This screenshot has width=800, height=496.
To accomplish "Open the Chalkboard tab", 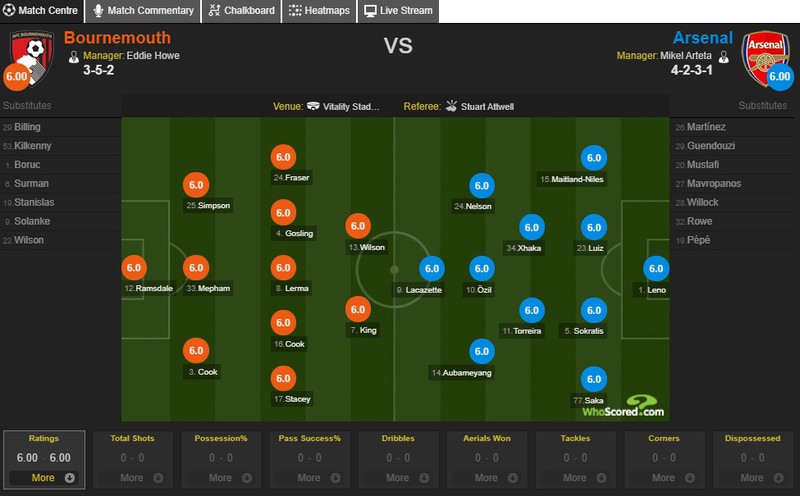I will click(x=242, y=11).
